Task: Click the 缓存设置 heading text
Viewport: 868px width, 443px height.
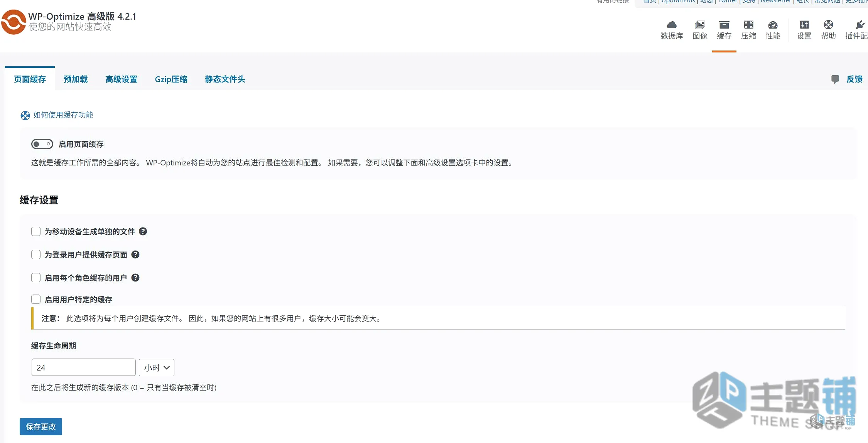Action: (x=39, y=200)
